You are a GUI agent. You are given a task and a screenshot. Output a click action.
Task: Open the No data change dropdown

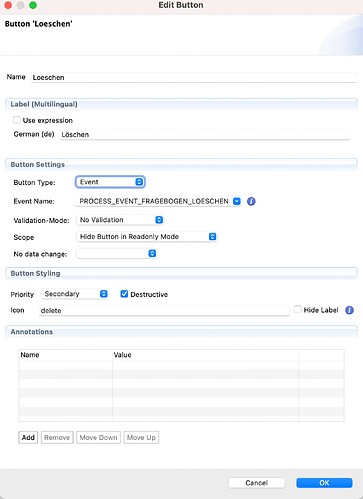tap(116, 254)
